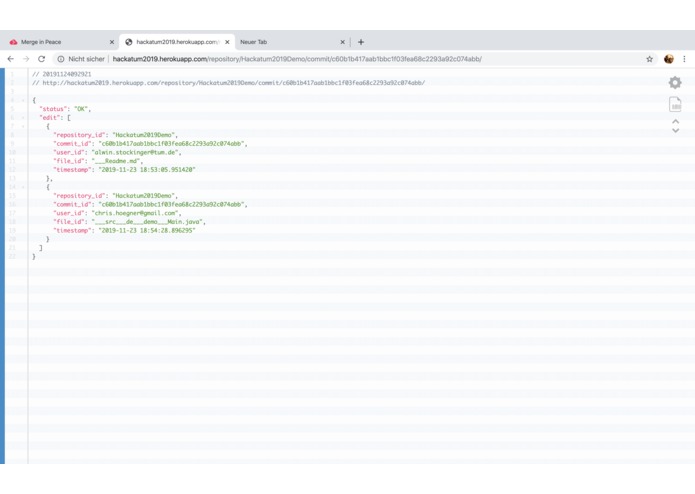
Task: Click the globe favicon on the herokuapp tab
Action: (x=129, y=42)
